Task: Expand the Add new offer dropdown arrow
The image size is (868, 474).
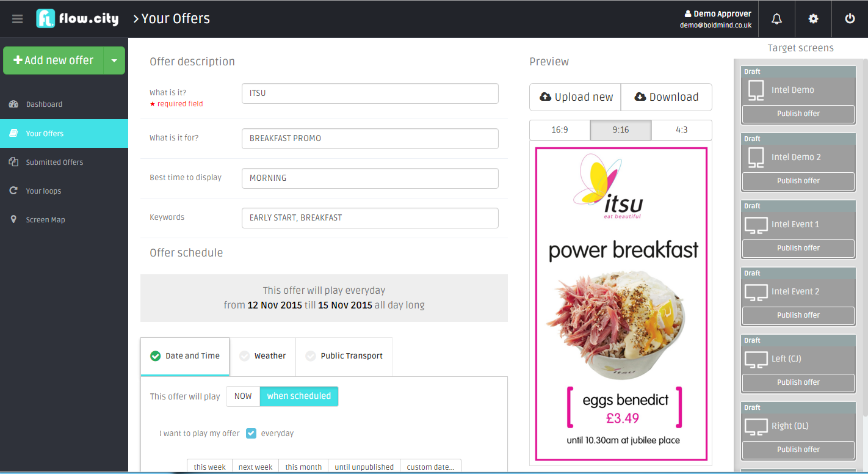Action: click(114, 60)
